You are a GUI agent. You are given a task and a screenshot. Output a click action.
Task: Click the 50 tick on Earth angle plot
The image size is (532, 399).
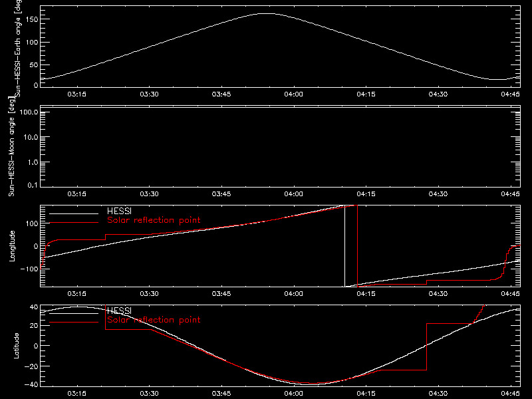(x=34, y=65)
